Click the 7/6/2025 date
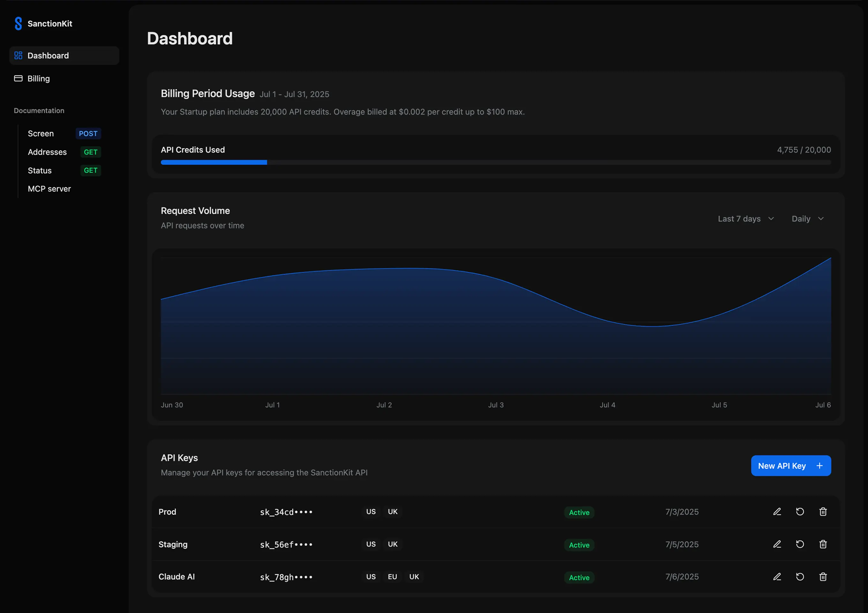The height and width of the screenshot is (613, 868). [x=682, y=577]
